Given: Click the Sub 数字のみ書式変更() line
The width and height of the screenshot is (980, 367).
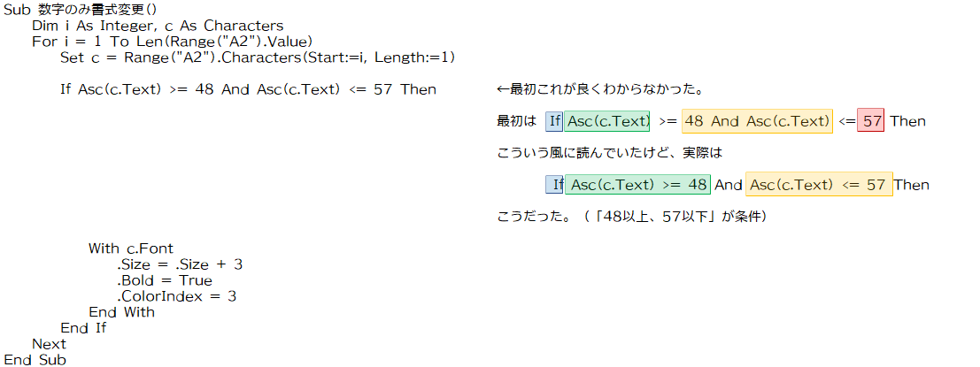Looking at the screenshot, I should point(81,10).
